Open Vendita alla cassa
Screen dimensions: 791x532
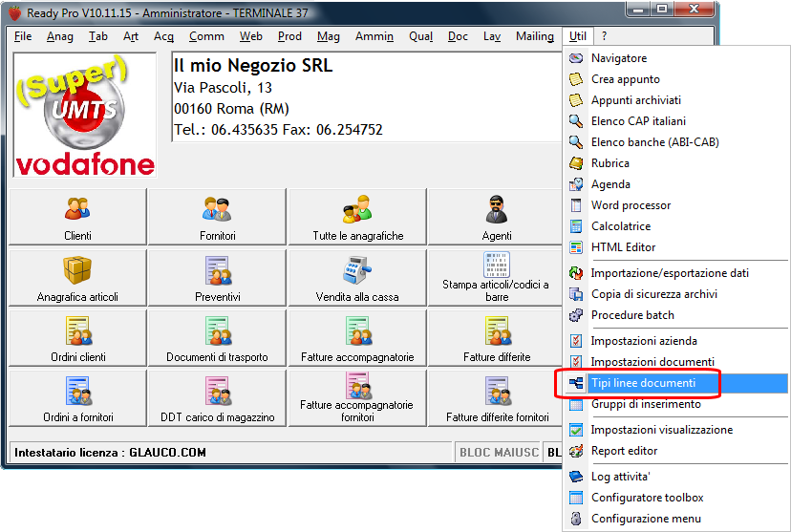[357, 278]
